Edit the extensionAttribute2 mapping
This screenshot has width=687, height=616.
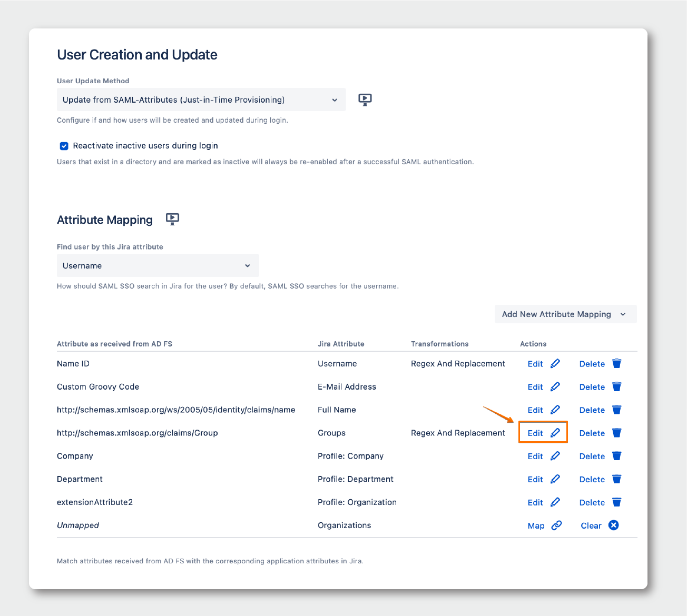[x=535, y=503]
